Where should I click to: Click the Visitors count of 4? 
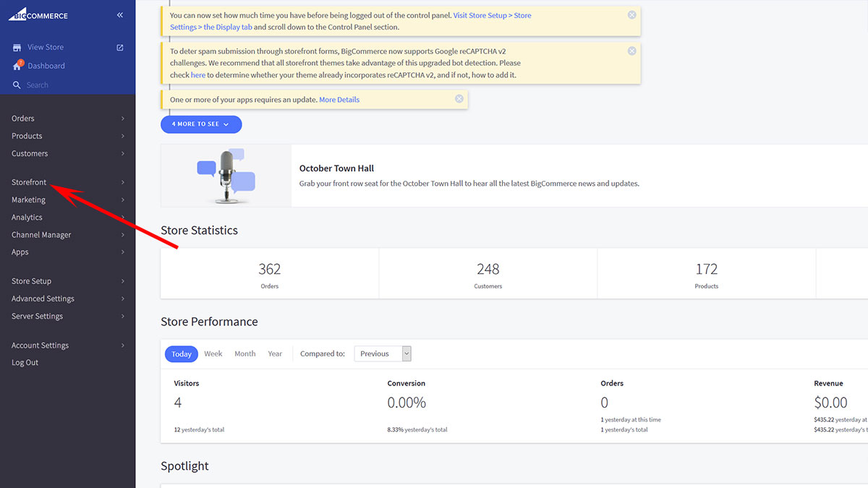[178, 403]
